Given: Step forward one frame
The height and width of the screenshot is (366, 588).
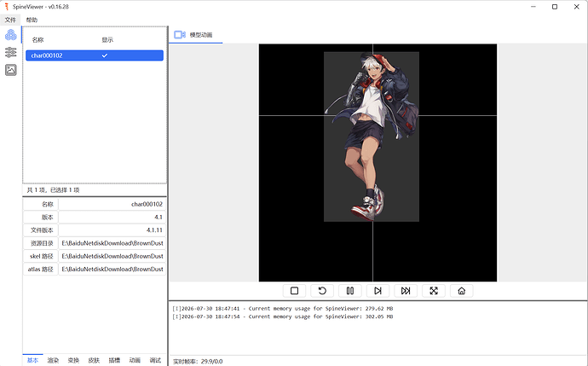Looking at the screenshot, I should pyautogui.click(x=378, y=291).
